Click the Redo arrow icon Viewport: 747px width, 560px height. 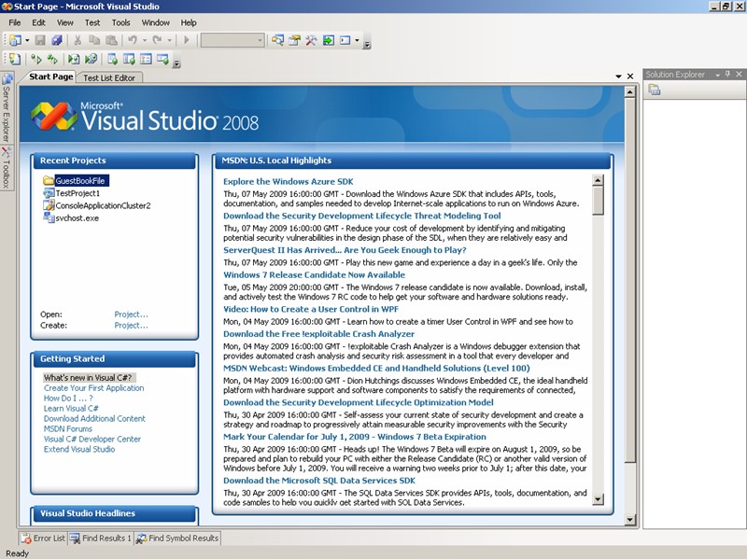(x=157, y=40)
